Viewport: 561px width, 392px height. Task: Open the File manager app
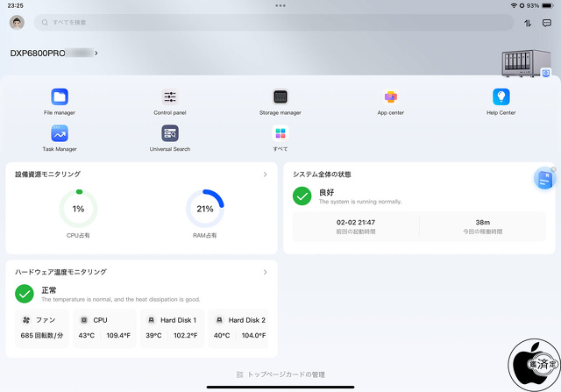(x=60, y=97)
